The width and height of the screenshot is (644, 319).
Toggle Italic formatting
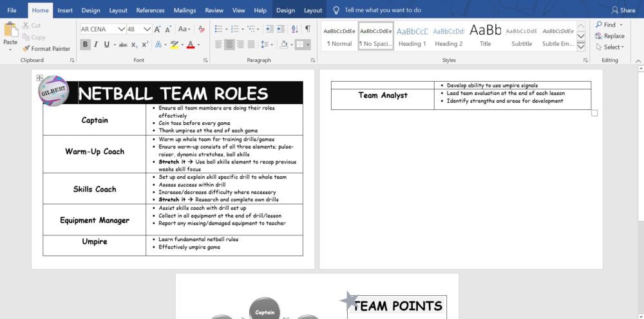pos(96,44)
